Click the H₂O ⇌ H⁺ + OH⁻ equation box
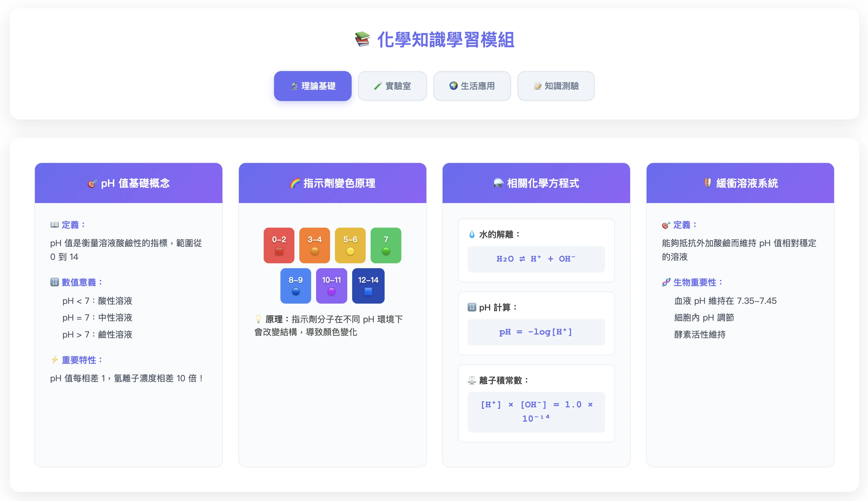 (536, 259)
